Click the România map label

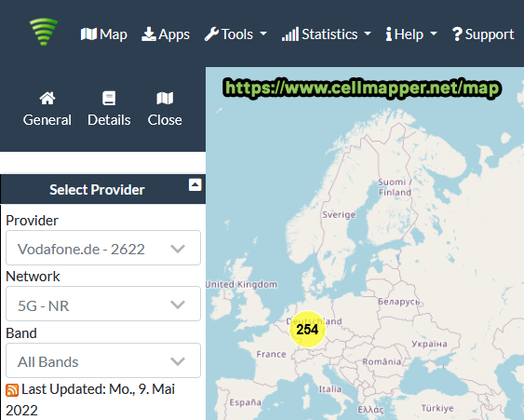coord(382,361)
